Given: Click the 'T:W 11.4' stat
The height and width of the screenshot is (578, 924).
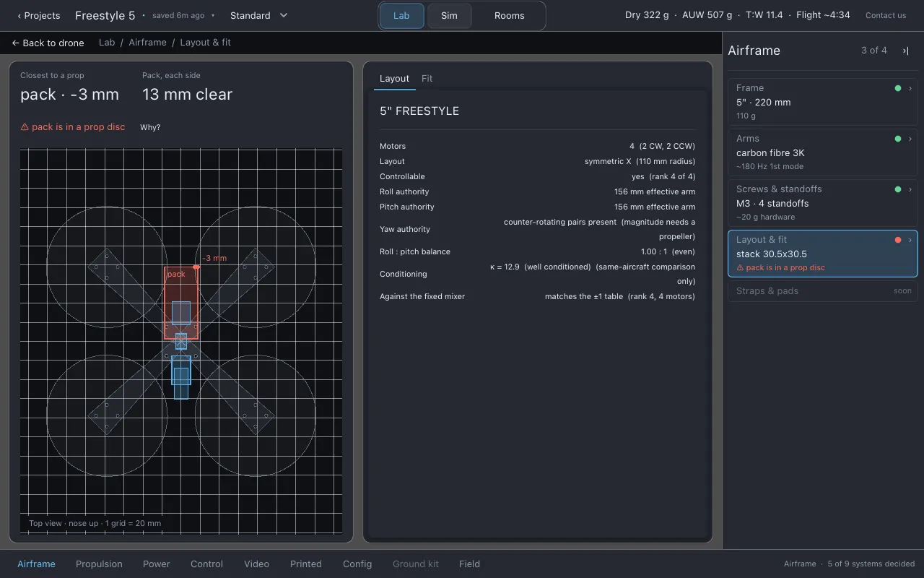Looking at the screenshot, I should (764, 15).
